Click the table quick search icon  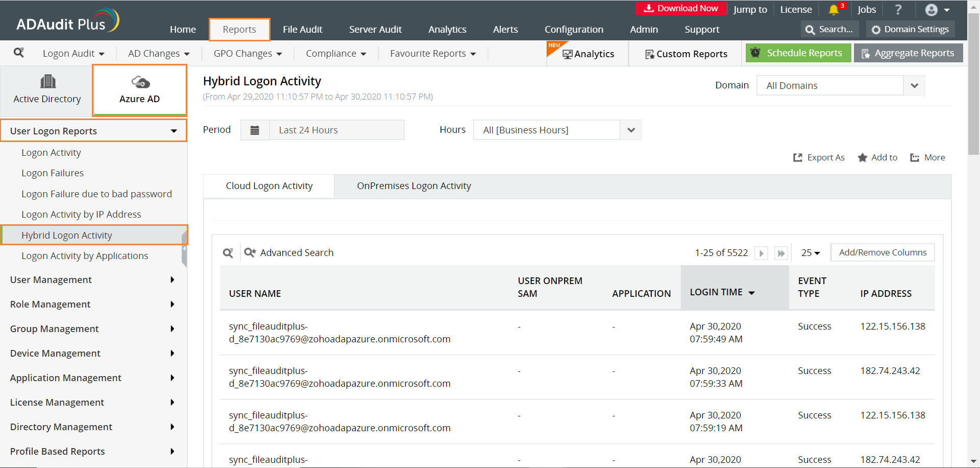[x=228, y=253]
